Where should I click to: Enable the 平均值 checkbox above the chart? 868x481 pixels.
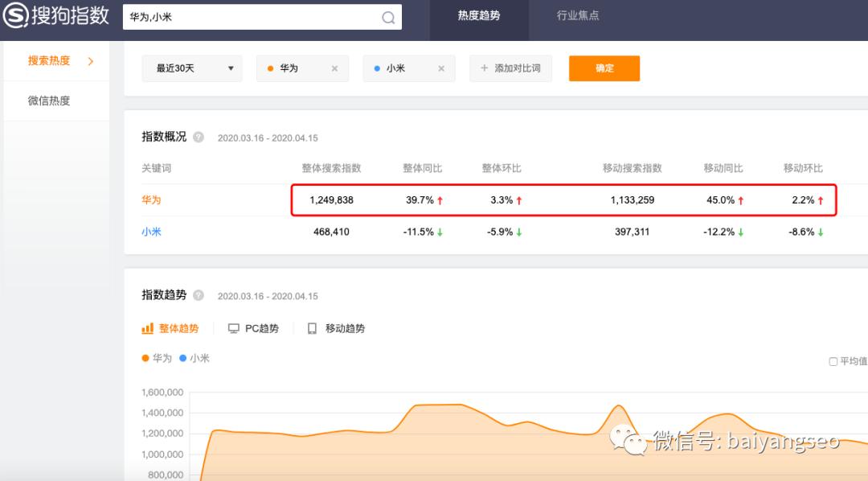tap(833, 361)
